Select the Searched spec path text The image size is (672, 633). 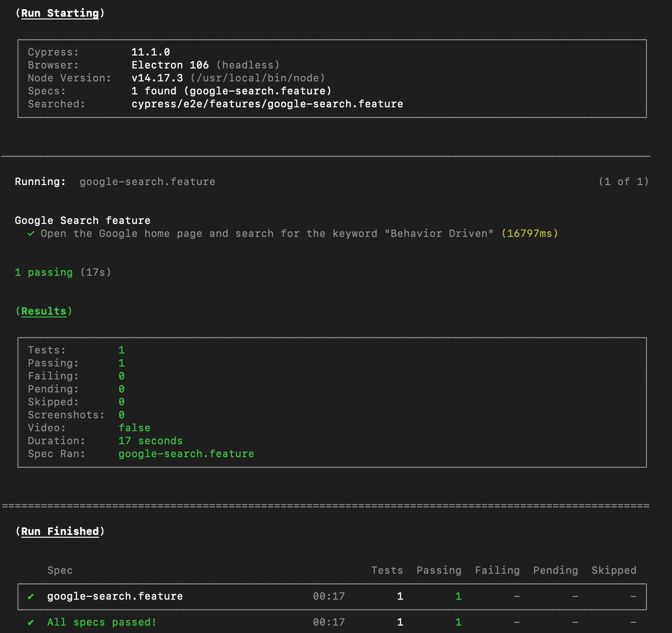pyautogui.click(x=268, y=104)
